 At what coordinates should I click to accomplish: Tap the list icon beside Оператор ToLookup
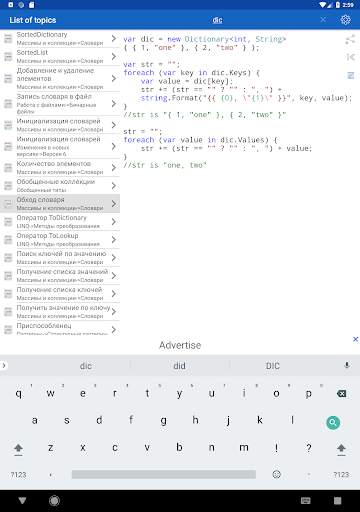(8, 240)
